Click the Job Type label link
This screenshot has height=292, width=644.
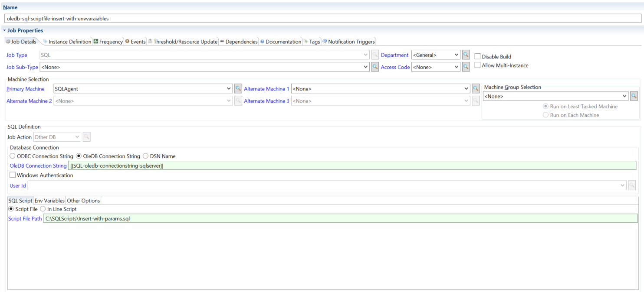point(17,55)
